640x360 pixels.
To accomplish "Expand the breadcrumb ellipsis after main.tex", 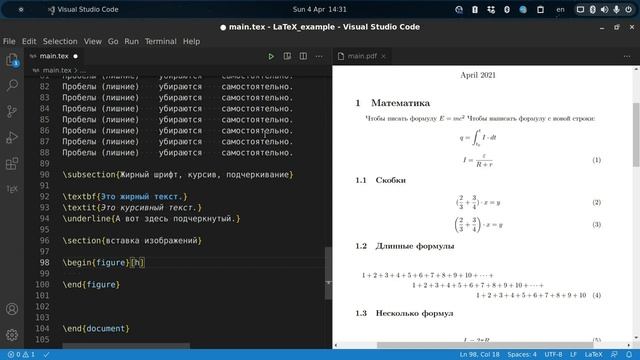I will pyautogui.click(x=83, y=70).
